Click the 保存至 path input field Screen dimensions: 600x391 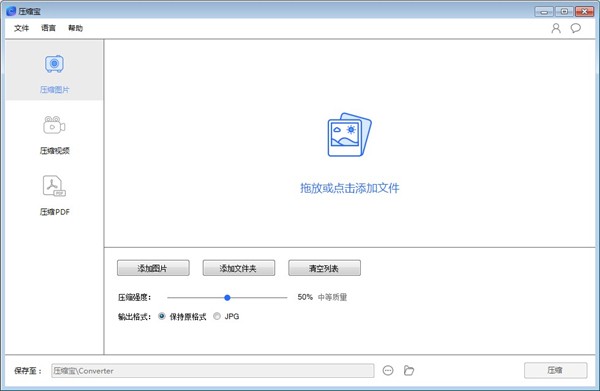click(x=213, y=370)
